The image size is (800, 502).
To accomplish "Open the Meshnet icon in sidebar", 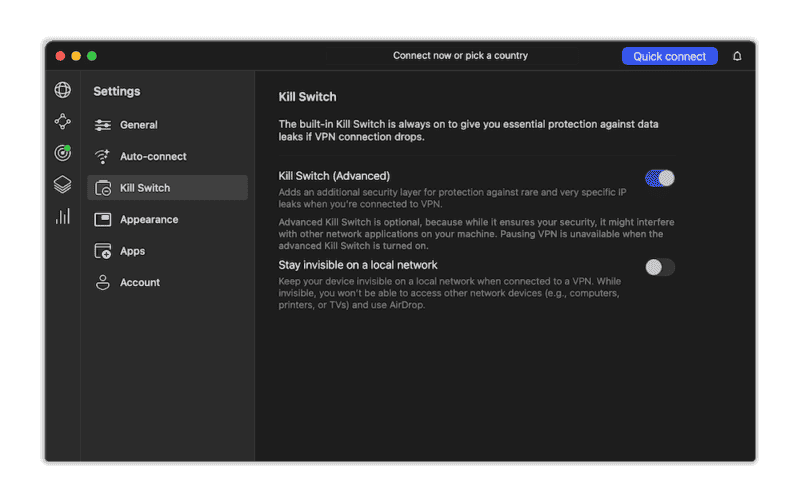I will [63, 121].
